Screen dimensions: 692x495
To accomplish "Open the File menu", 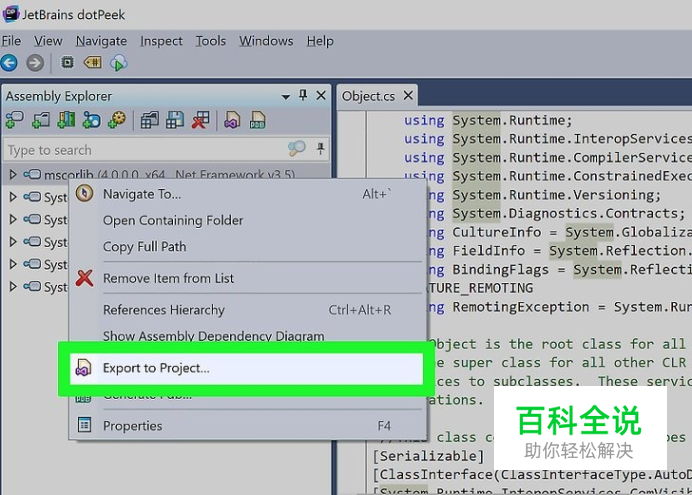I will (x=11, y=41).
